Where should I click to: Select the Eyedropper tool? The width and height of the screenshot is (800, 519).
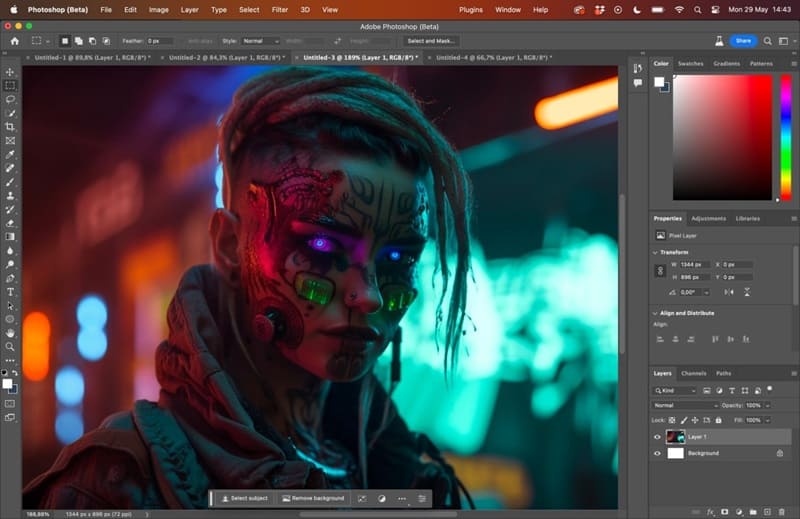click(x=10, y=154)
